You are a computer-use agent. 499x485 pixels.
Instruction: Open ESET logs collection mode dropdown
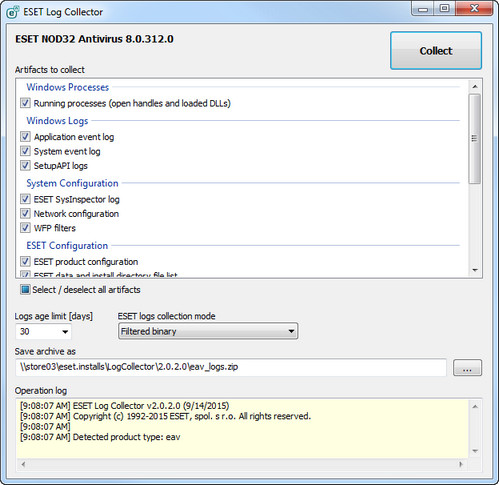(x=208, y=331)
